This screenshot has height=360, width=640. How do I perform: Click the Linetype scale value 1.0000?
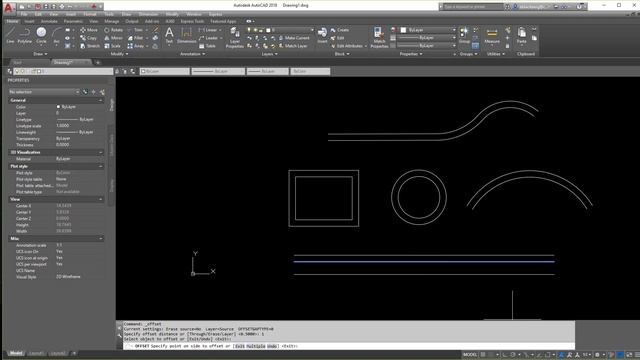point(62,126)
